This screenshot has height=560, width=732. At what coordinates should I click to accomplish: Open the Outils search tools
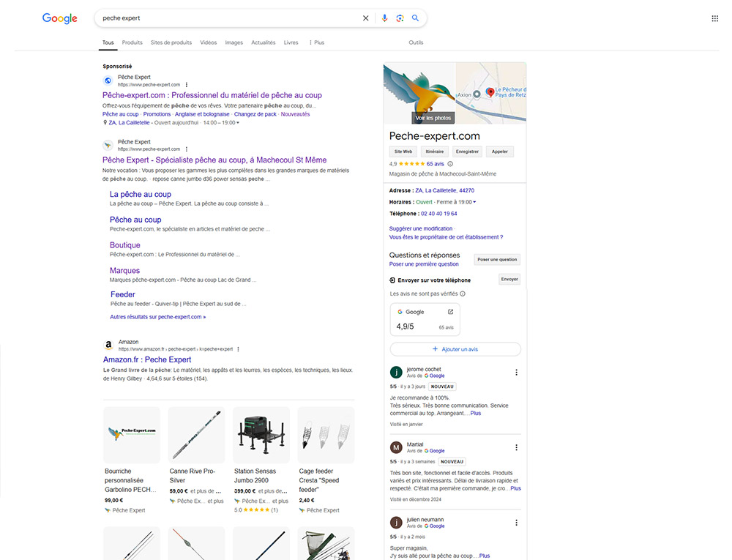pos(416,42)
